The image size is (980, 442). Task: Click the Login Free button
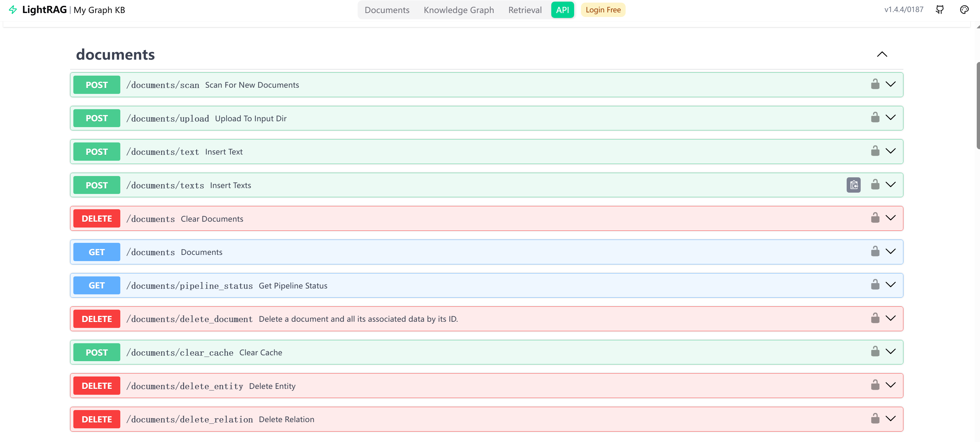[x=602, y=10]
